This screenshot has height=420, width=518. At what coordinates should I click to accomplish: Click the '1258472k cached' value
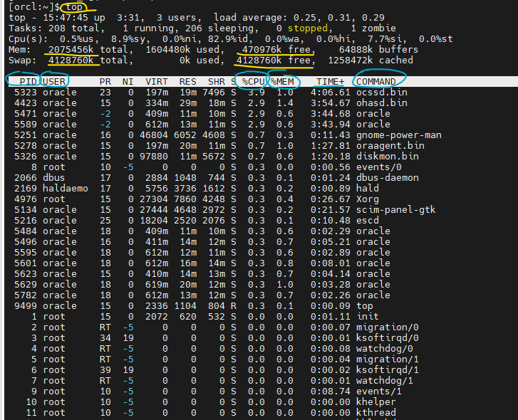[x=371, y=60]
